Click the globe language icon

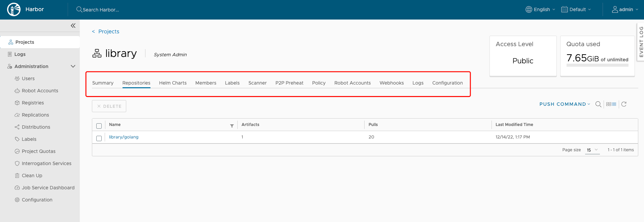[x=529, y=9]
